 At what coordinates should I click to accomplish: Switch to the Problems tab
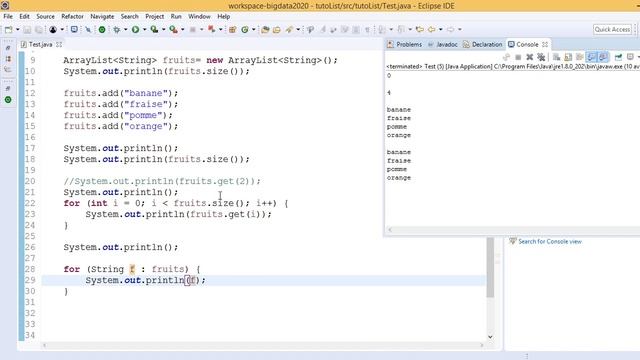point(405,44)
